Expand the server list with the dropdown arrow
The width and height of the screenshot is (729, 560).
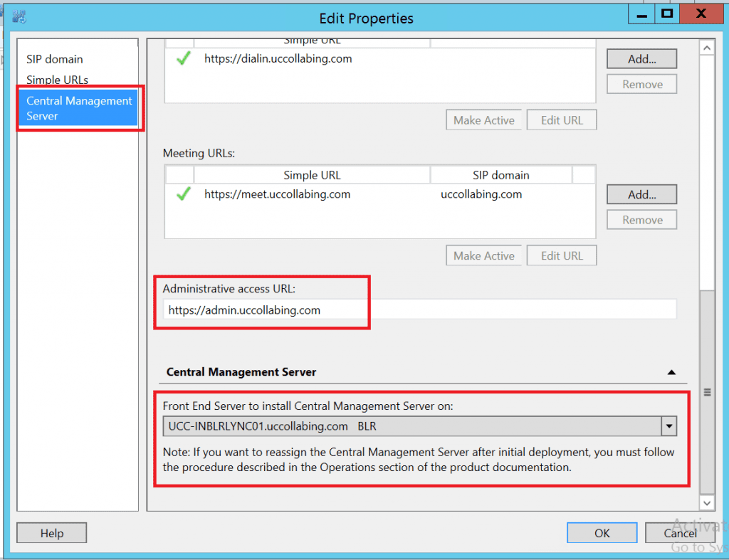pos(668,426)
